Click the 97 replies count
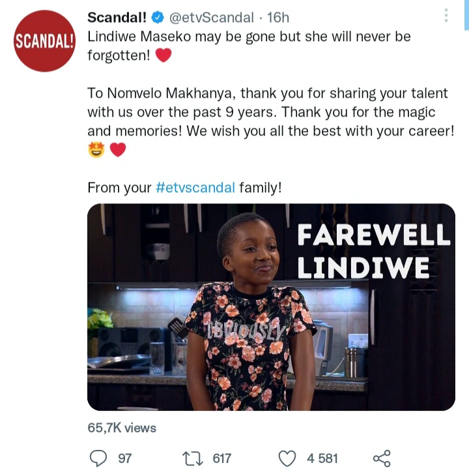This screenshot has height=476, width=469. [x=125, y=458]
